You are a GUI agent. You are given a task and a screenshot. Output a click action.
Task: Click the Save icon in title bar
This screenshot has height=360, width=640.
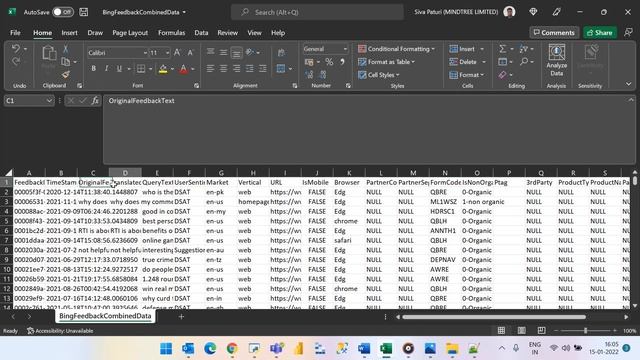[x=84, y=12]
